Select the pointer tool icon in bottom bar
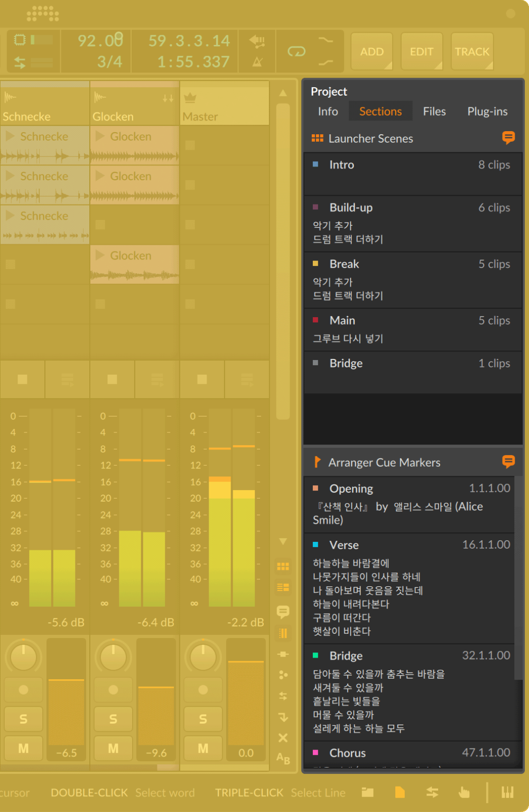This screenshot has width=529, height=812. (464, 792)
